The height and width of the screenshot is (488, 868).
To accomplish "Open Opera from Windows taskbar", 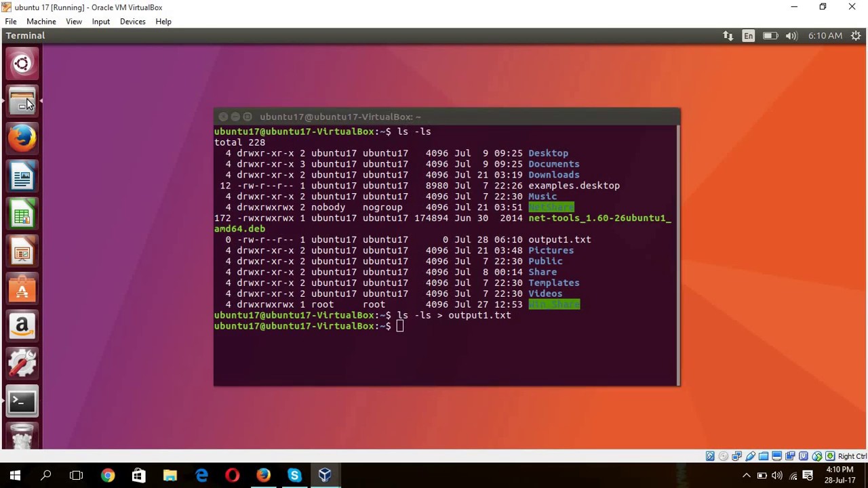I will click(232, 476).
